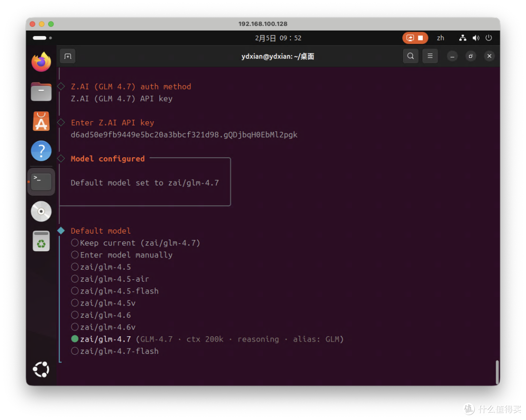526x420 pixels.
Task: Select Keep current (zai/glm-4.7) option
Action: coord(136,243)
